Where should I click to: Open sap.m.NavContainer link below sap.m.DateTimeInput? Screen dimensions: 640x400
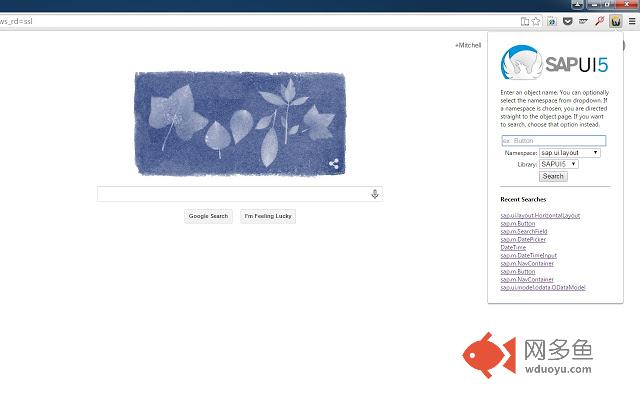527,264
